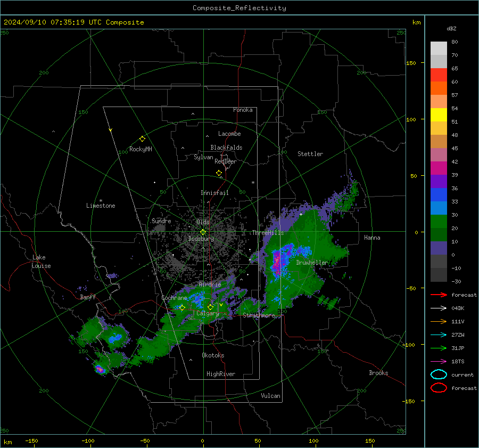Click the white 04DK arrow in legend
The height and width of the screenshot is (448, 479).
coord(439,308)
